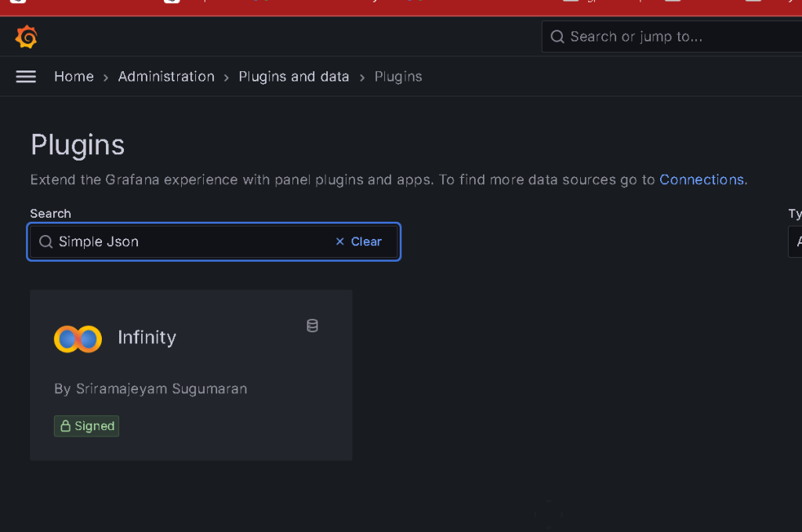The height and width of the screenshot is (532, 802).
Task: Go to Home breadcrumb
Action: click(74, 77)
